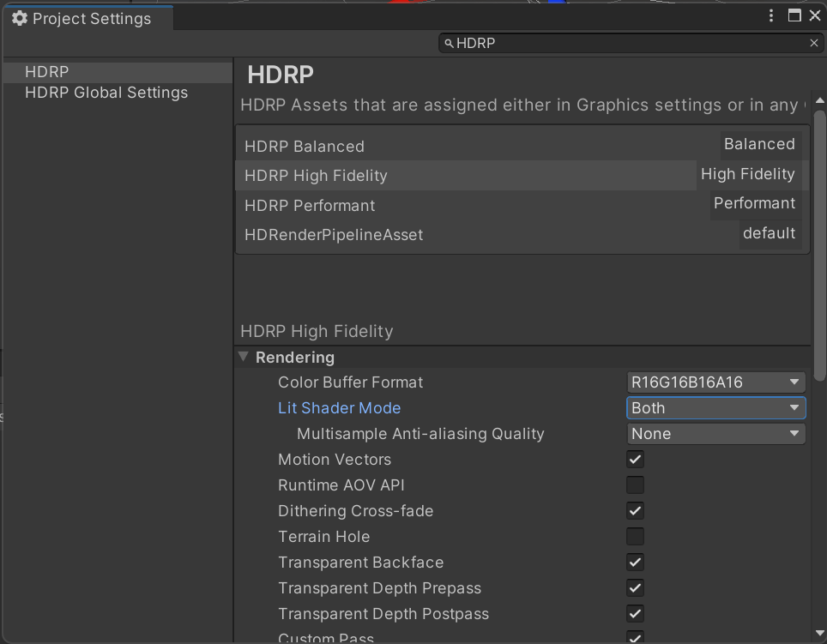Image resolution: width=827 pixels, height=644 pixels.
Task: Click the Color Buffer Format label
Action: [x=350, y=382]
